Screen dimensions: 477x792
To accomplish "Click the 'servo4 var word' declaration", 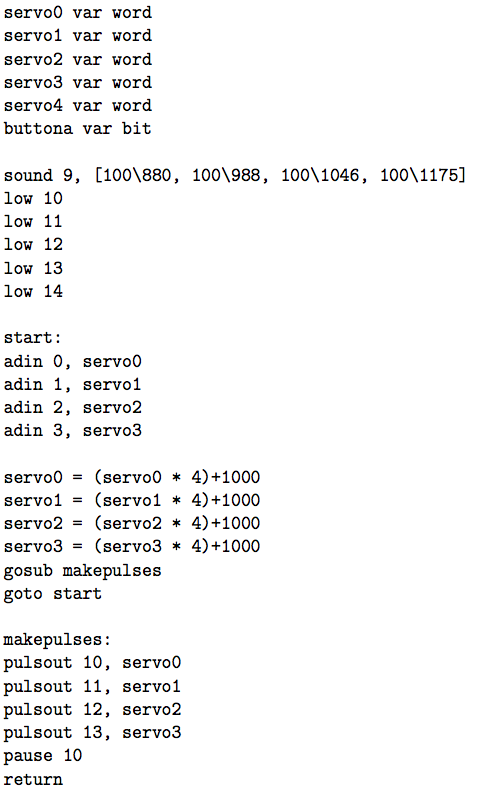I will coord(77,105).
